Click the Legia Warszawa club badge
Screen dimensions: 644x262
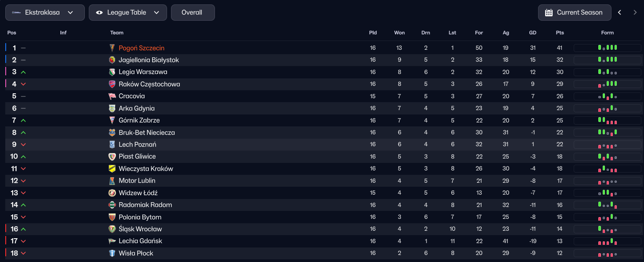(x=112, y=72)
